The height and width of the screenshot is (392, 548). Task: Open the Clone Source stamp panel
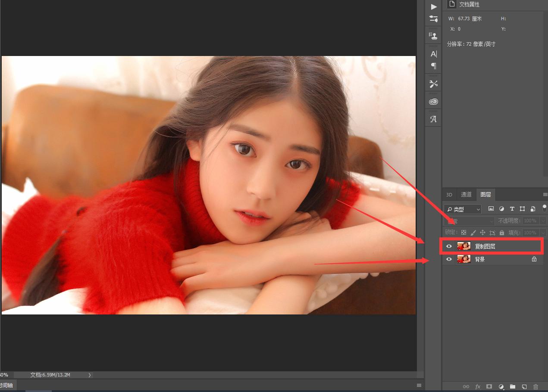[x=434, y=36]
